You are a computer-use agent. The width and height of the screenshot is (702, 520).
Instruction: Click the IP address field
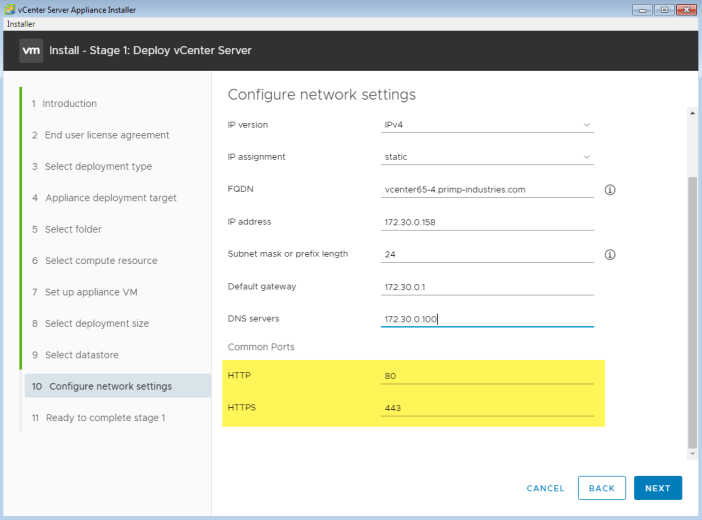pyautogui.click(x=487, y=222)
